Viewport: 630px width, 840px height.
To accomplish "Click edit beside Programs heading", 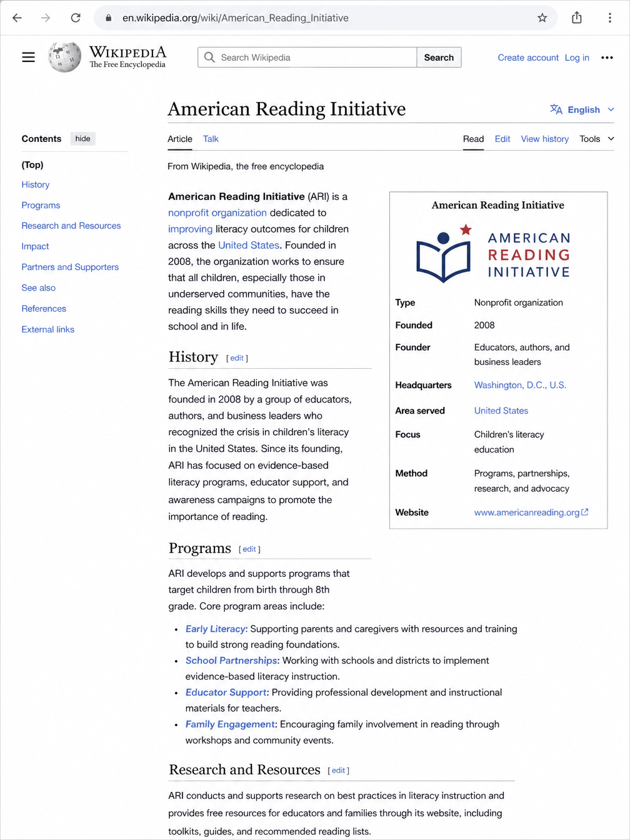I will point(249,549).
